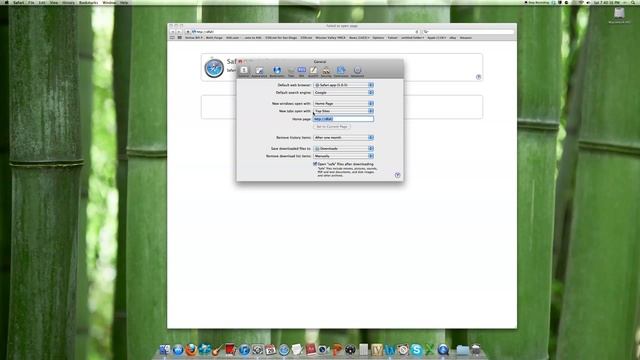Open the Trash in the Dock
Image resolution: width=640 pixels, height=360 pixels.
click(476, 349)
